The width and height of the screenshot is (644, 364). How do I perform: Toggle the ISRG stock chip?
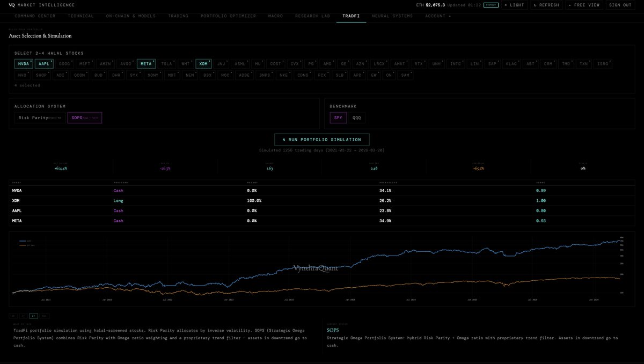pos(603,64)
